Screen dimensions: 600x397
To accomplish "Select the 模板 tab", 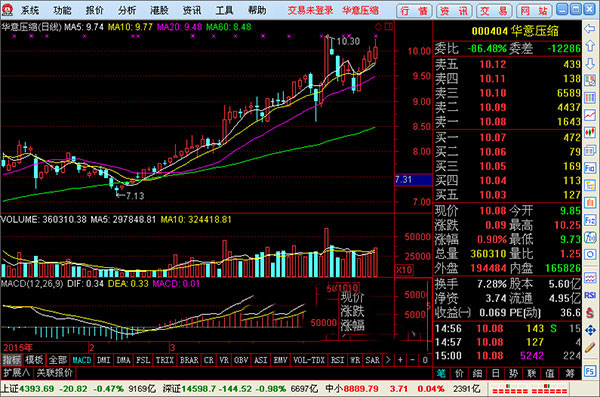I will coord(34,360).
